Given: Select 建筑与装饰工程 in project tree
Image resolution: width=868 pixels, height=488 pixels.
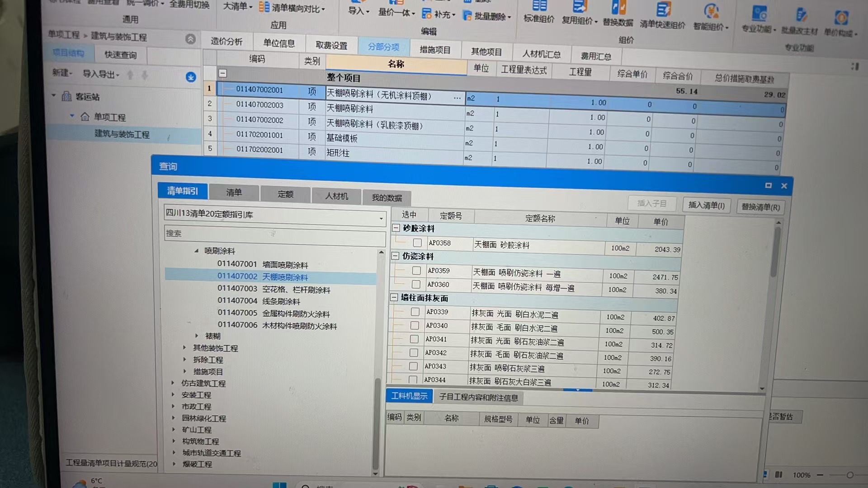Looking at the screenshot, I should point(122,134).
